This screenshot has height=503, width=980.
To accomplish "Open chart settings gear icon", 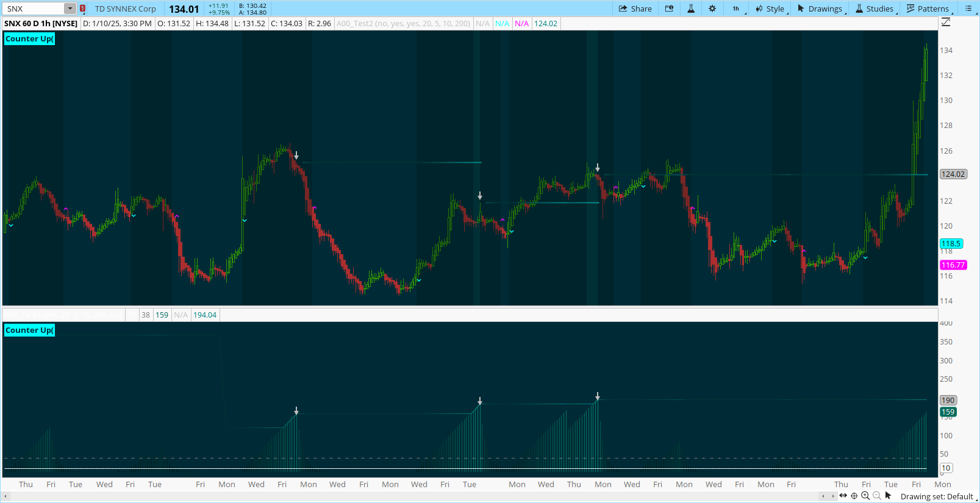I will 712,9.
